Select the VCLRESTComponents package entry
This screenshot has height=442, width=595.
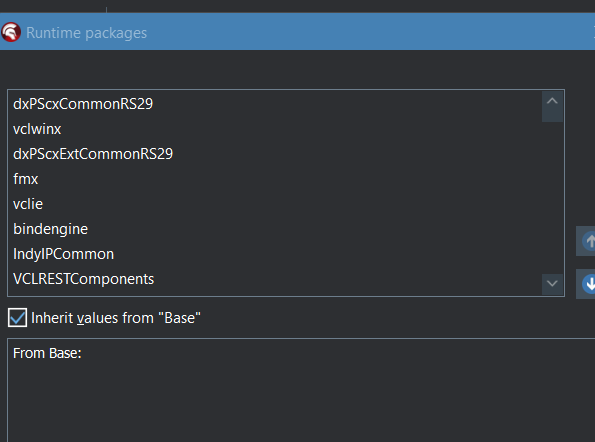click(x=83, y=279)
